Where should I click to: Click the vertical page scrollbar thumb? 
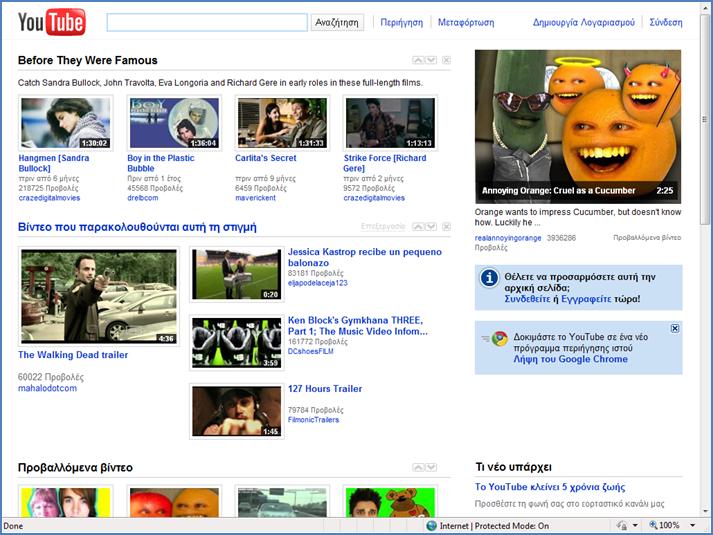pyautogui.click(x=705, y=119)
